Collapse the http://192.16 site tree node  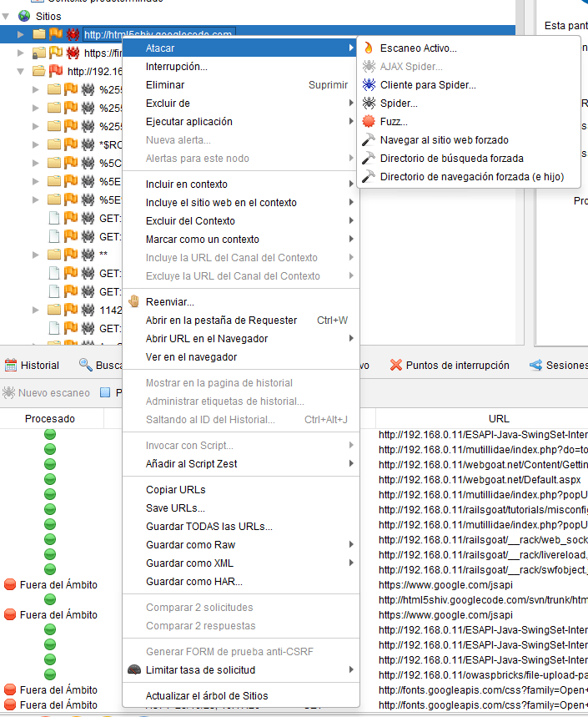tap(22, 71)
